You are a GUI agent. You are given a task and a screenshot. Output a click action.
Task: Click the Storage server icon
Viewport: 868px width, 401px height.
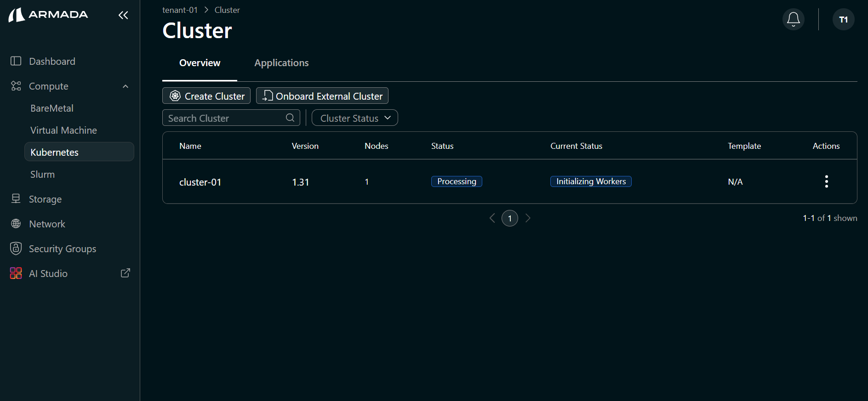point(16,198)
